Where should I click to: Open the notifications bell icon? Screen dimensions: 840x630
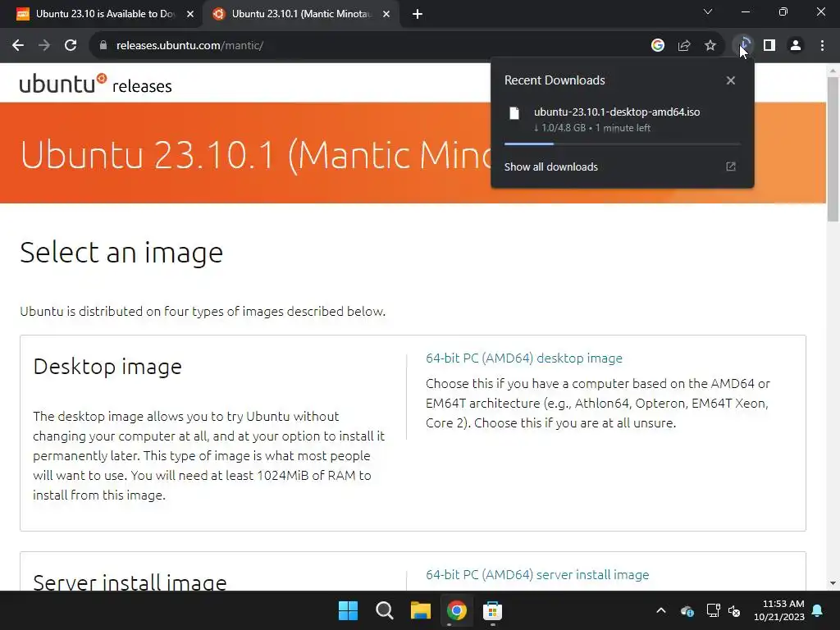[x=818, y=610]
